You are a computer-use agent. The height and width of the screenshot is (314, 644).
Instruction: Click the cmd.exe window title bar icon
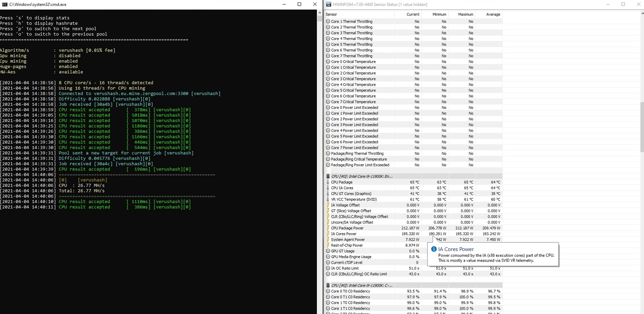click(5, 4)
